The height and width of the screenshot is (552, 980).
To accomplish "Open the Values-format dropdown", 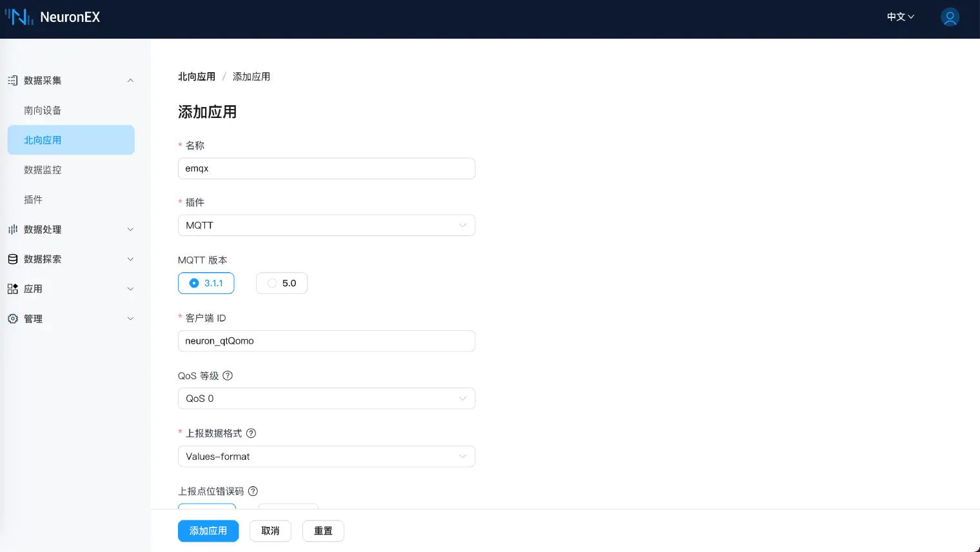I will click(326, 457).
